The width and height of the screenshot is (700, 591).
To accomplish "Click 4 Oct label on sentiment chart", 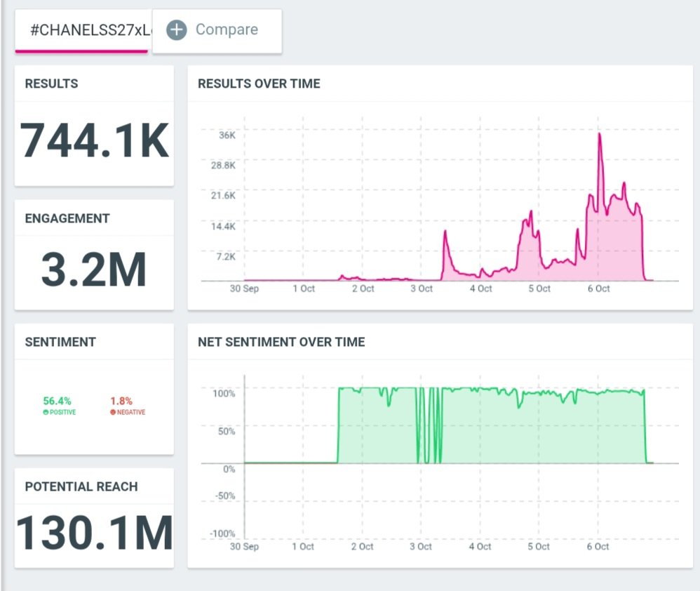I will click(x=480, y=546).
